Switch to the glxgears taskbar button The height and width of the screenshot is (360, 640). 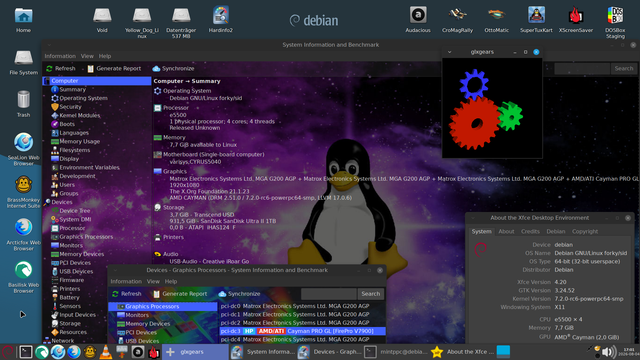click(x=196, y=352)
